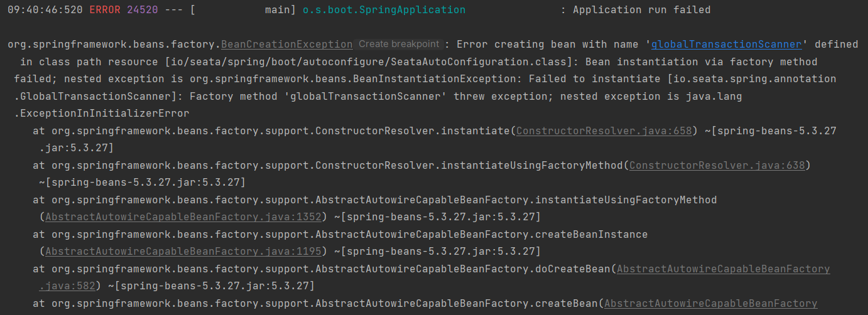Click the Create breakpoint inlay button

[x=398, y=45]
